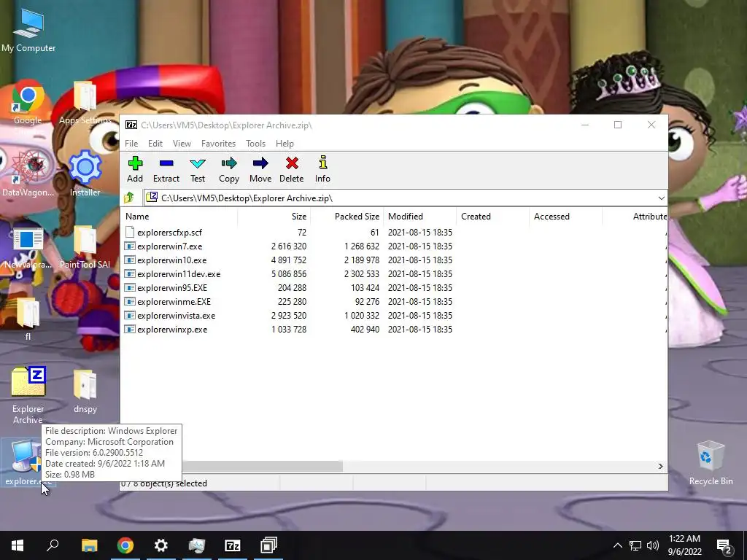Select the explorerscfxp.scf file icon
This screenshot has height=560, width=747.
(130, 232)
